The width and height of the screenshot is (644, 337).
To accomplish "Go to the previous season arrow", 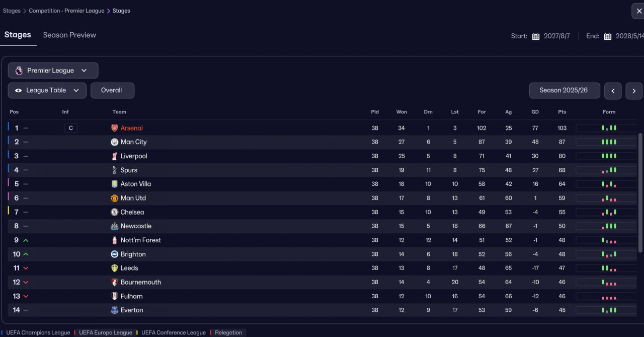I will [613, 91].
